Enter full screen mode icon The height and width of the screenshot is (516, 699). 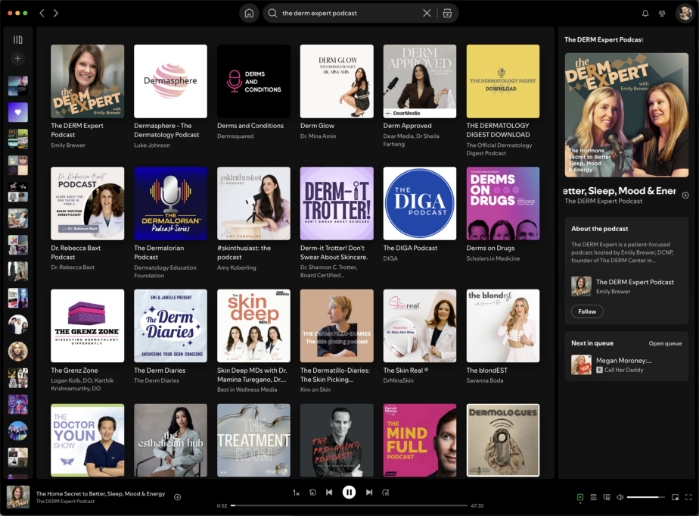pos(688,497)
